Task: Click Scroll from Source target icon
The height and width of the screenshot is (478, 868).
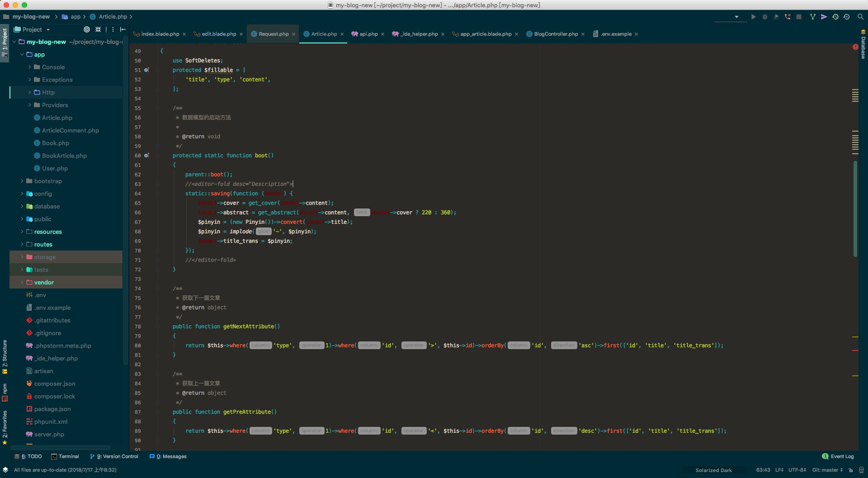Action: coord(87,29)
